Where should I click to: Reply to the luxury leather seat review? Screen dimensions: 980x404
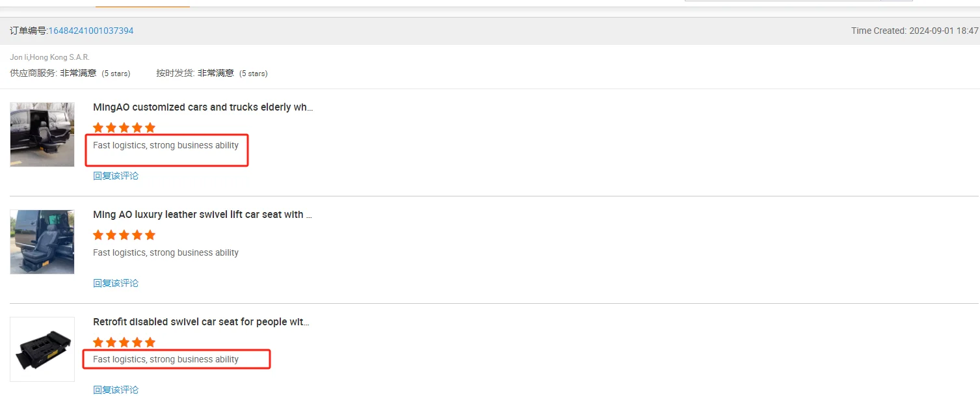click(x=116, y=283)
